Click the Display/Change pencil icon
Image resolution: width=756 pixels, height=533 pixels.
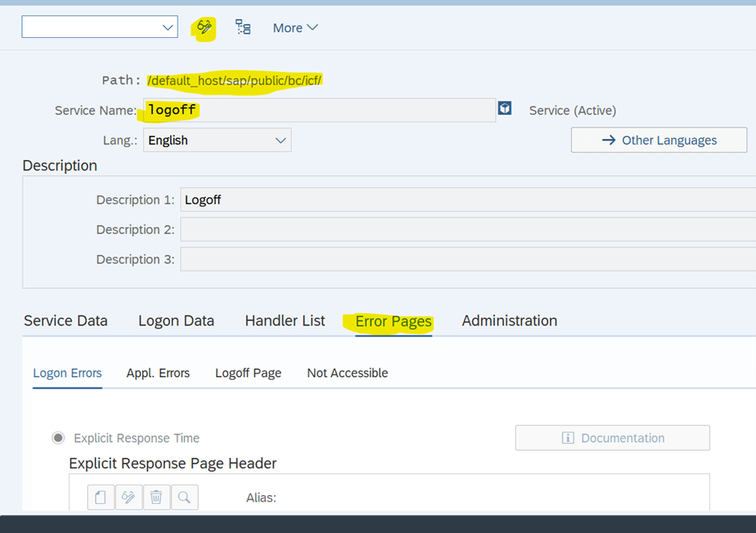pyautogui.click(x=204, y=27)
